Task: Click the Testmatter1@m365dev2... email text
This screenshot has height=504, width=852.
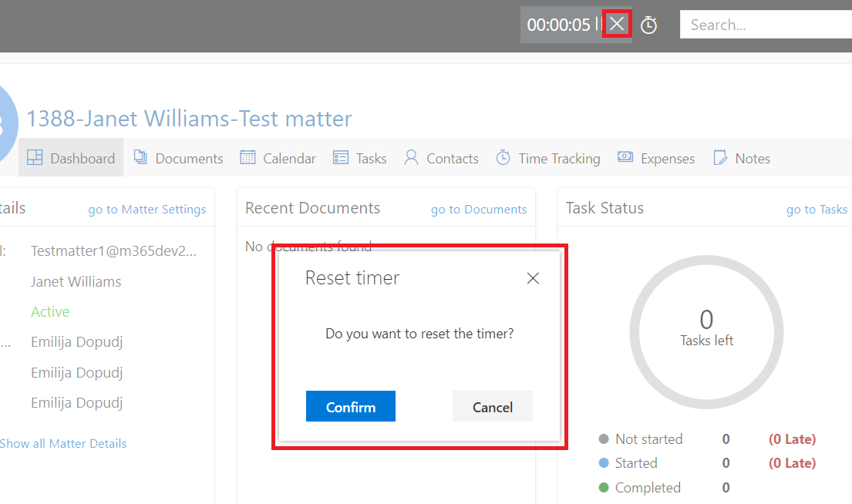Action: coord(113,251)
